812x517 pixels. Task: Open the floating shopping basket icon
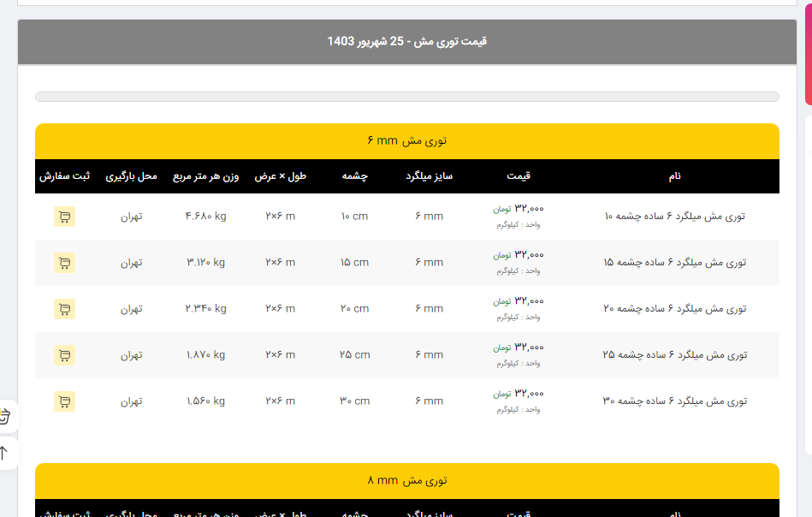5,417
